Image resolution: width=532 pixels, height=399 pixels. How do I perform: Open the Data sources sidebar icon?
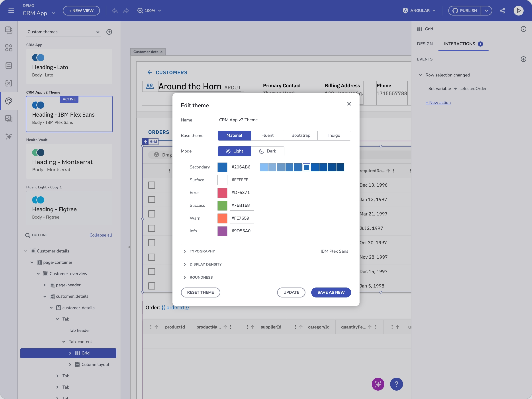(9, 65)
